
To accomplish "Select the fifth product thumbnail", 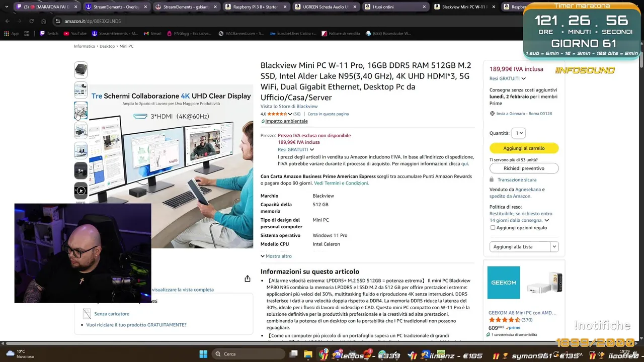I will tap(80, 150).
